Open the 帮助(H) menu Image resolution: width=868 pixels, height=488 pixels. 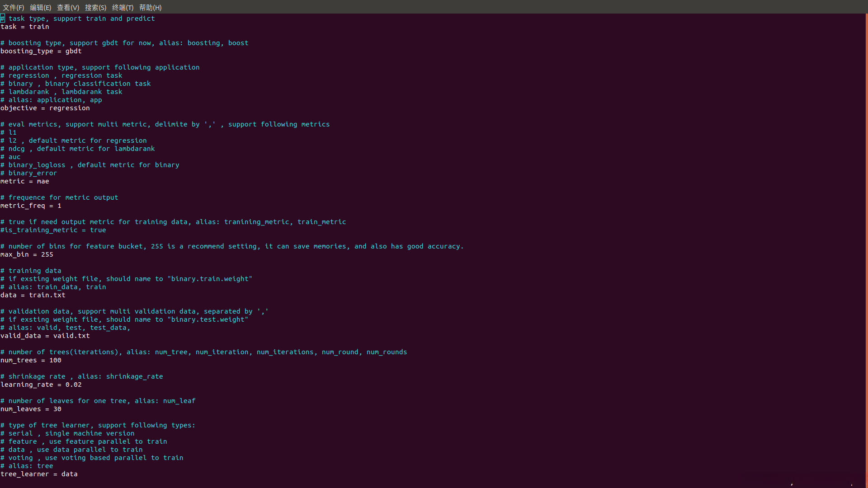tap(150, 7)
